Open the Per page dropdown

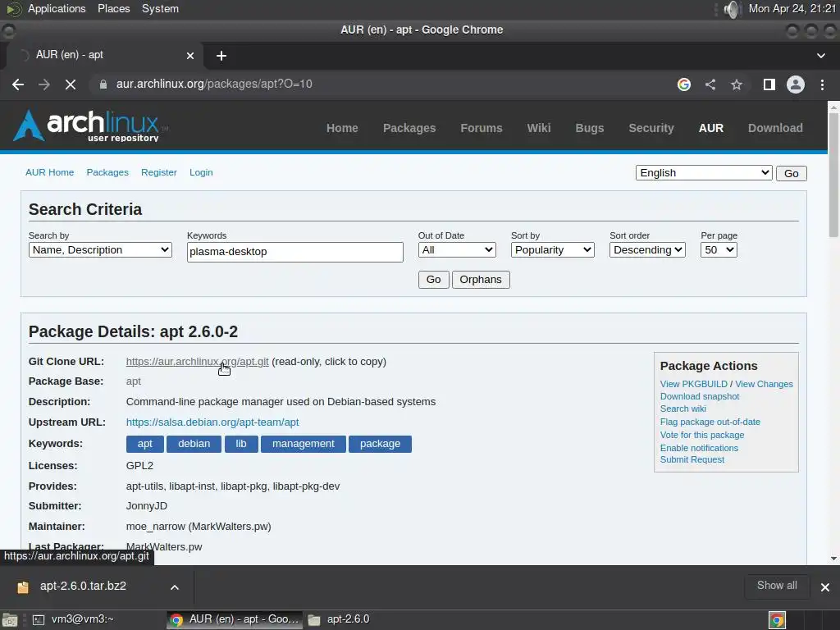(719, 250)
